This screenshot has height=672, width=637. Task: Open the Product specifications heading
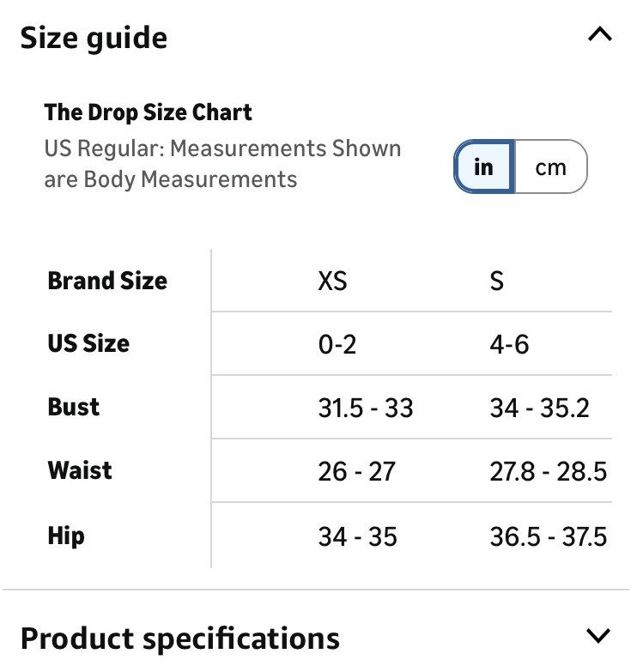pos(180,639)
